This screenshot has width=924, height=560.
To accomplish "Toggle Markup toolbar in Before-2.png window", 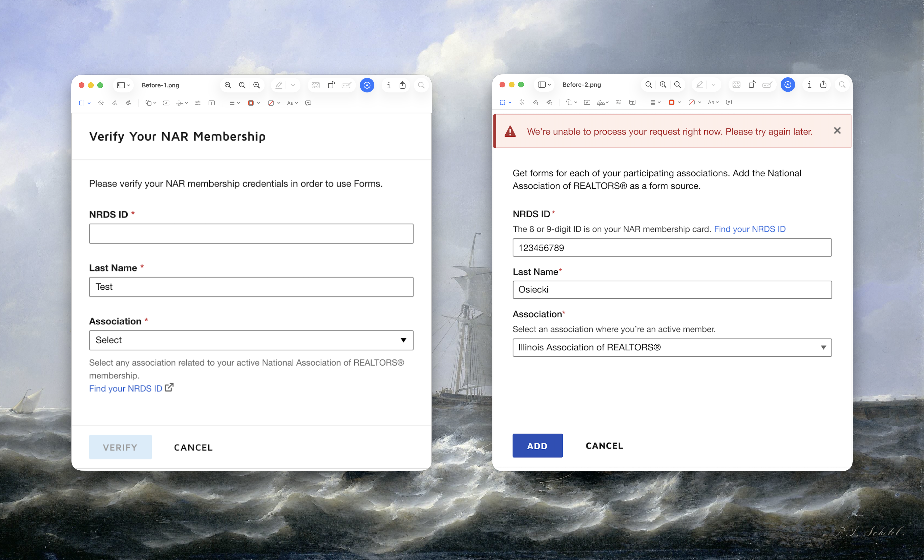I will 788,85.
